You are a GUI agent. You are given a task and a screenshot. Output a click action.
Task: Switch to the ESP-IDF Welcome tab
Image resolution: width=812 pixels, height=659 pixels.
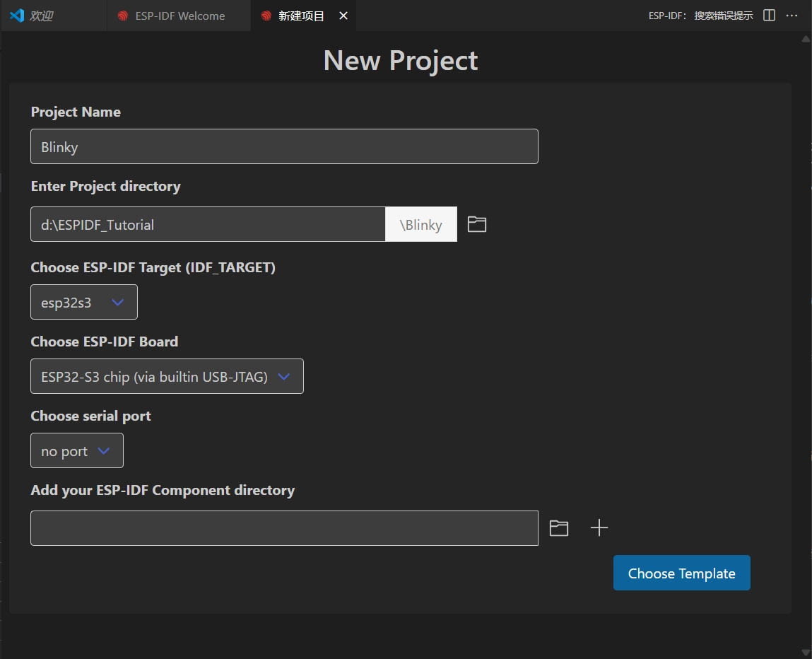click(180, 16)
